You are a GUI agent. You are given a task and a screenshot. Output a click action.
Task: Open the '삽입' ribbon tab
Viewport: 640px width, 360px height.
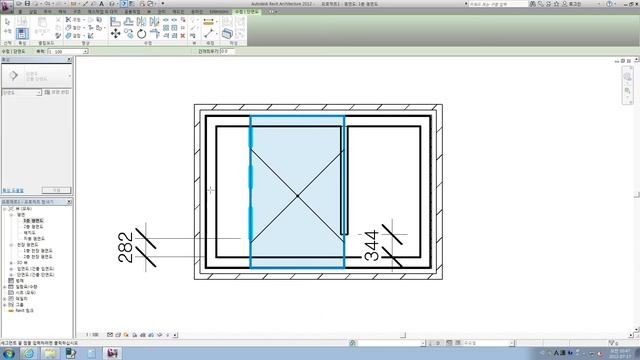coord(33,12)
